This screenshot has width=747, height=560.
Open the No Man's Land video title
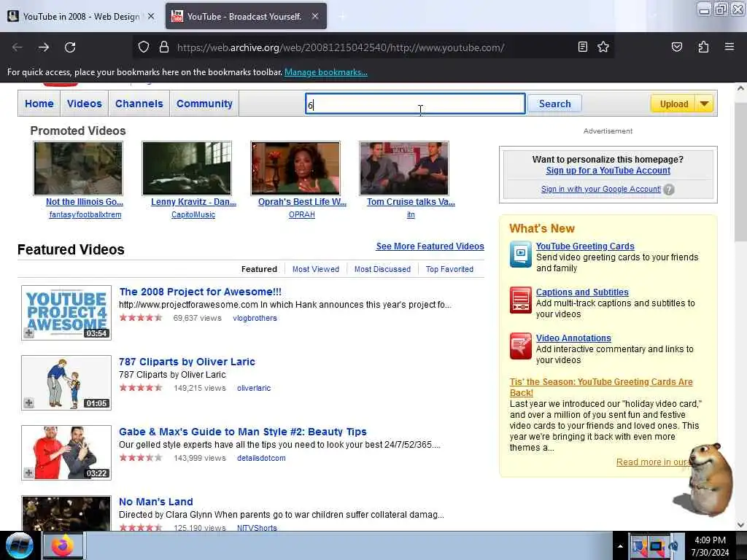156,502
